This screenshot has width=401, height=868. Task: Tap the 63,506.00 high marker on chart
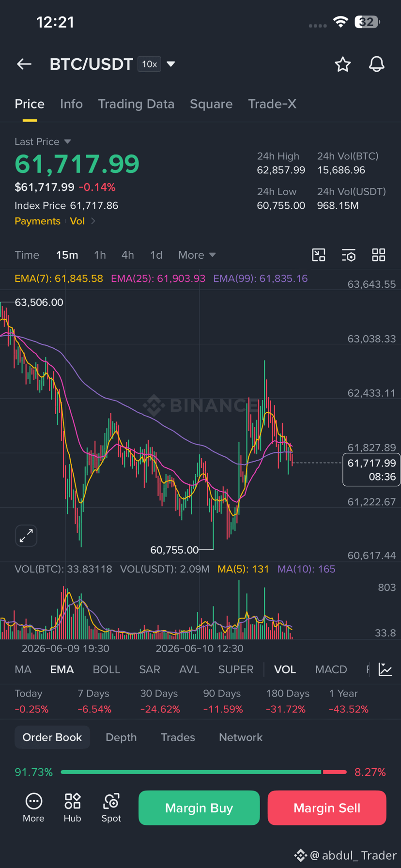tap(39, 302)
